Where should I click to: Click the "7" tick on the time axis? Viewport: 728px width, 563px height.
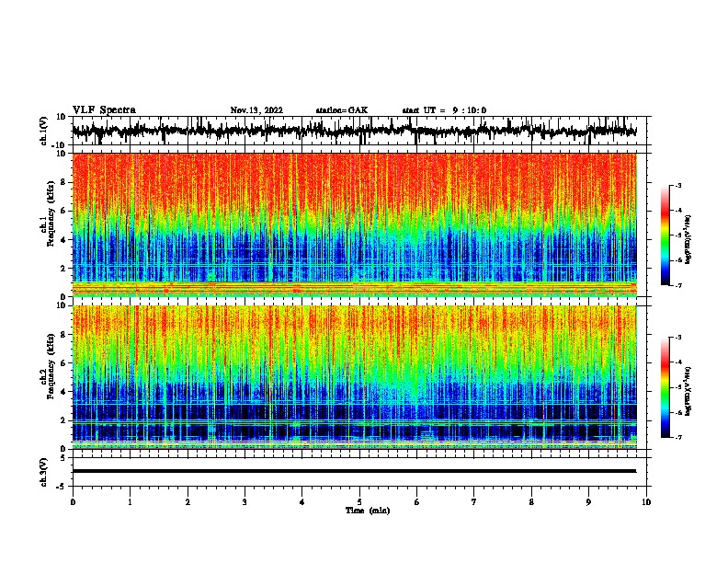coord(474,502)
